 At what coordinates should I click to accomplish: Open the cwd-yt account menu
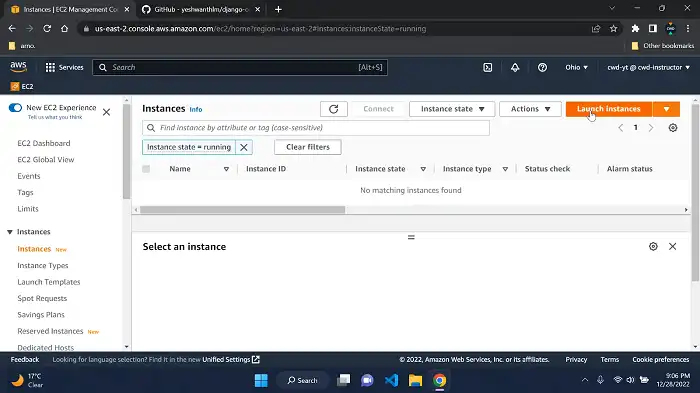pyautogui.click(x=648, y=67)
